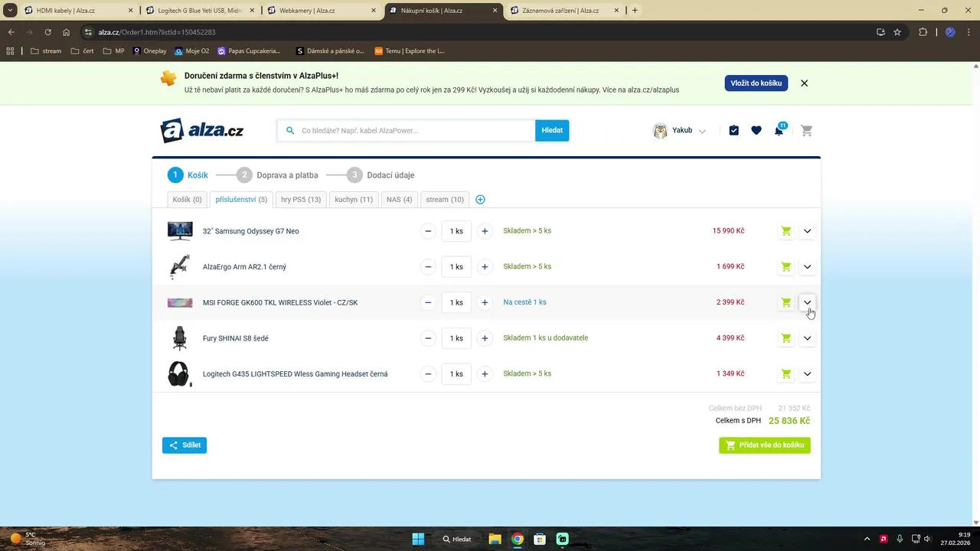Add MSI FORGE GK600 keyboard to cart
The height and width of the screenshot is (551, 980).
786,302
